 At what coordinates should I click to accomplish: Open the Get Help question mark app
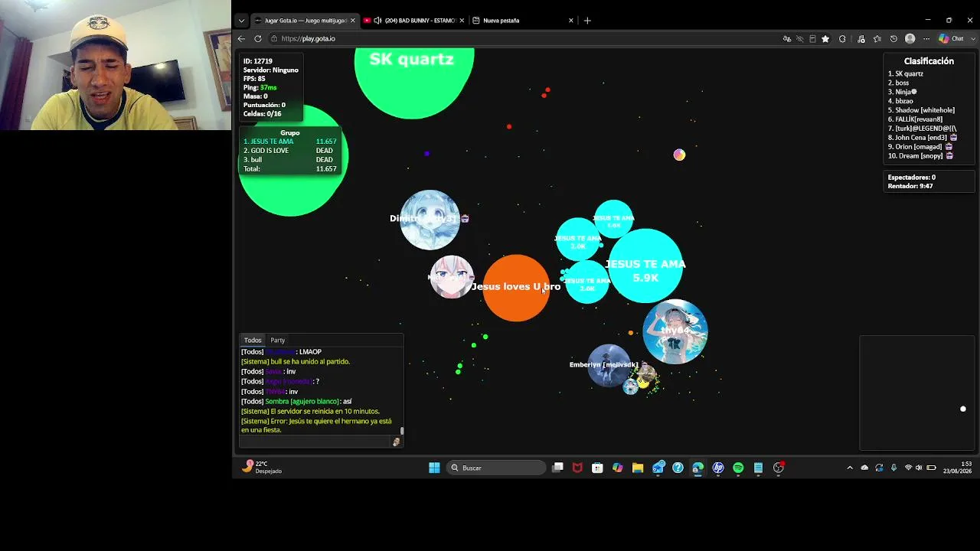pos(678,468)
